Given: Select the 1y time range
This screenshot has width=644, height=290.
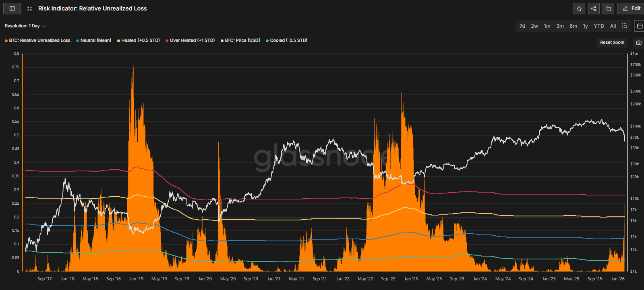Looking at the screenshot, I should [585, 26].
